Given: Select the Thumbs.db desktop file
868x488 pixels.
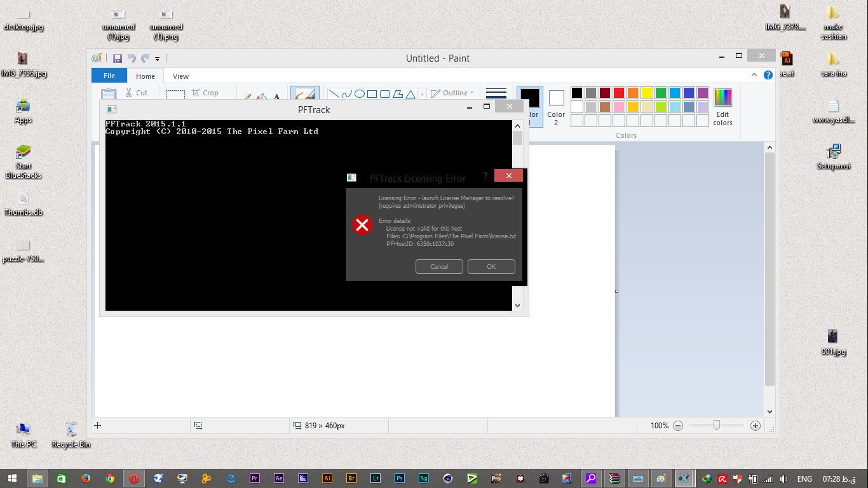Looking at the screenshot, I should tap(24, 204).
